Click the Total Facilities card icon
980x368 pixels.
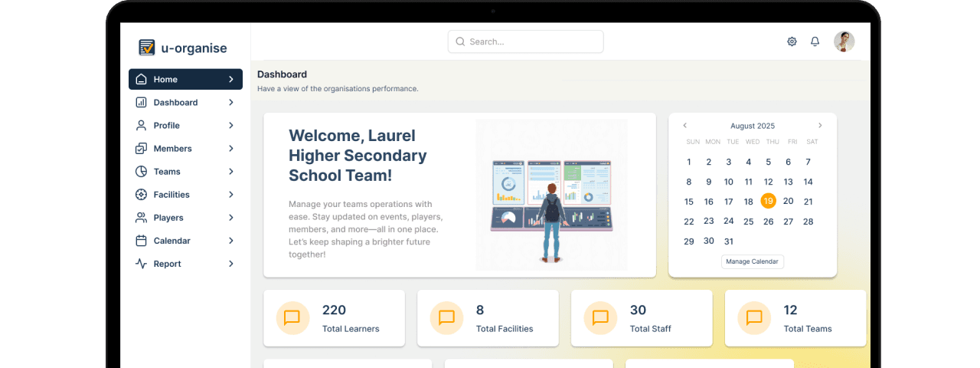tap(446, 317)
